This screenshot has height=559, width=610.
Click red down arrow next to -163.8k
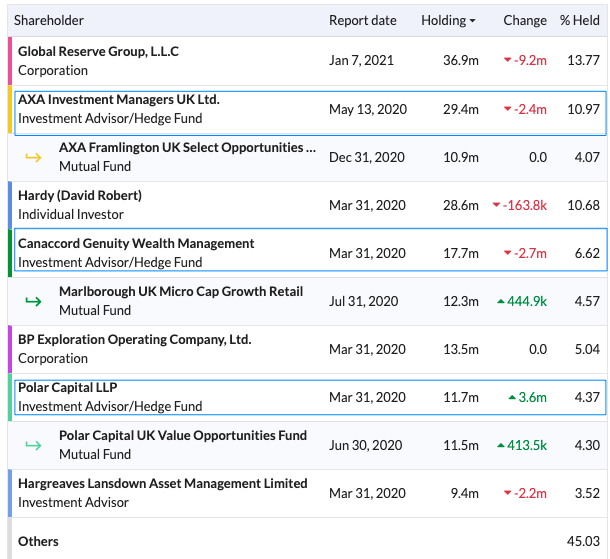tap(496, 205)
